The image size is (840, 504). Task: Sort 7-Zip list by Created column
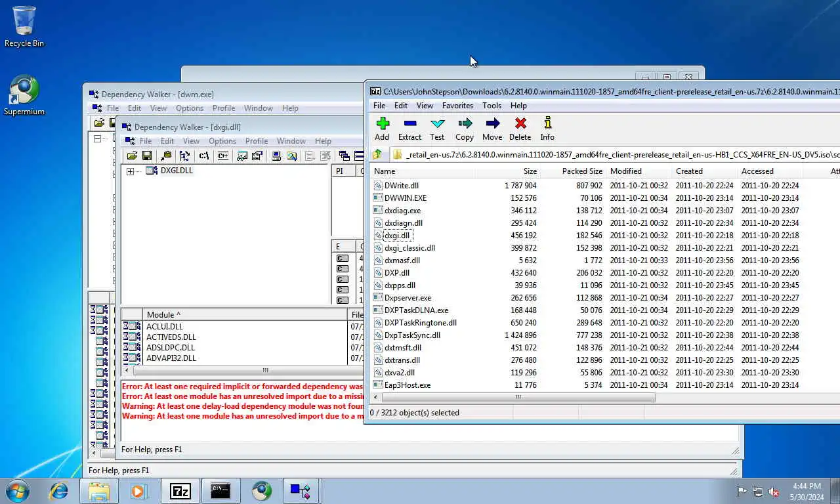pos(705,171)
